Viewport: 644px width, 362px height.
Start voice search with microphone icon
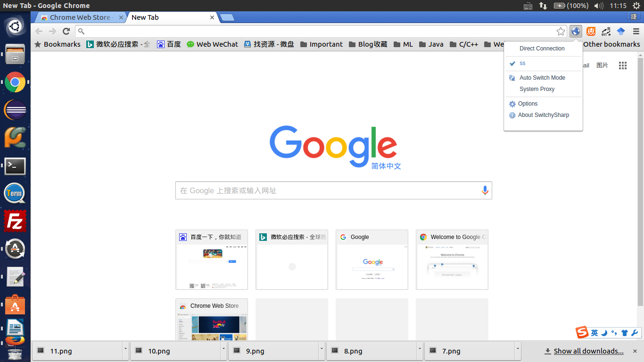[x=485, y=190]
